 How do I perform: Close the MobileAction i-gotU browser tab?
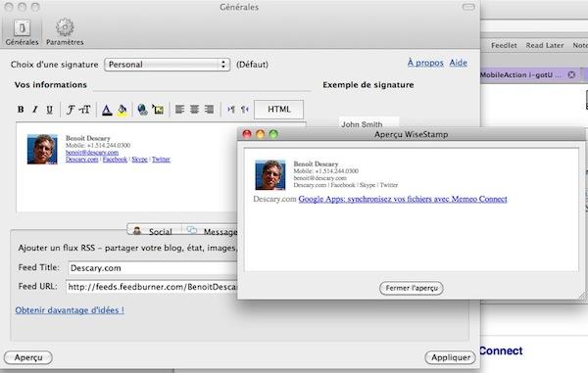point(571,75)
